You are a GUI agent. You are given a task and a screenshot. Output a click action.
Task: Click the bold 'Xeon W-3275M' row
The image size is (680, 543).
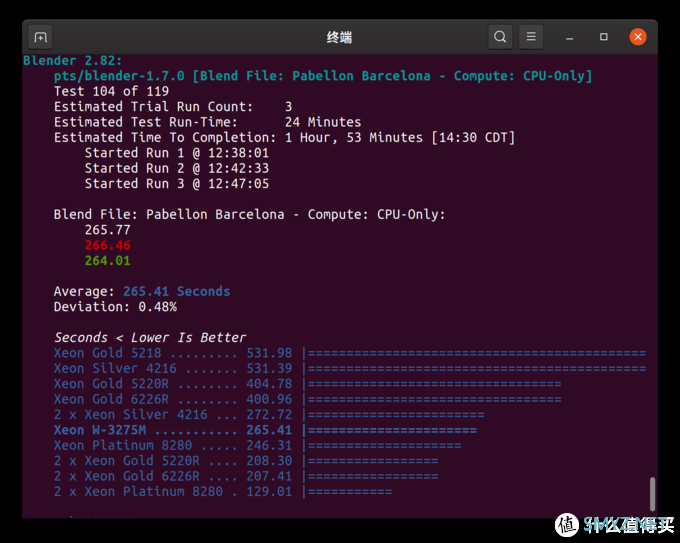[x=265, y=430]
